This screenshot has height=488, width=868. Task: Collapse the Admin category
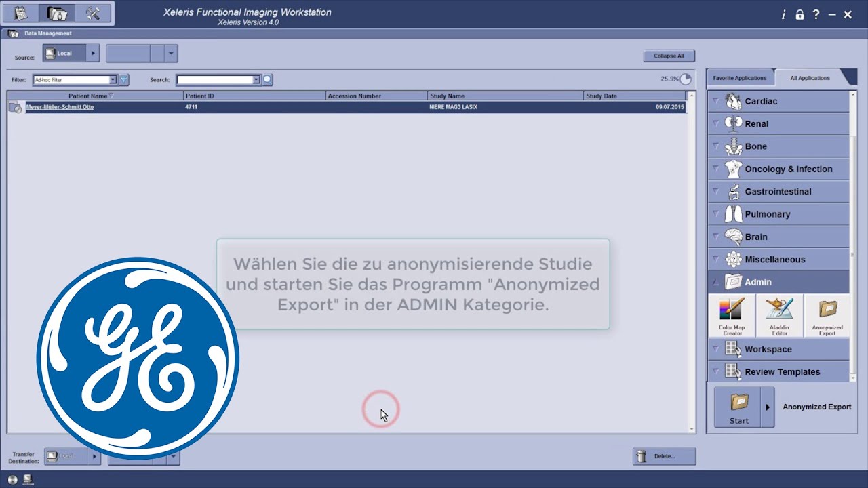715,281
